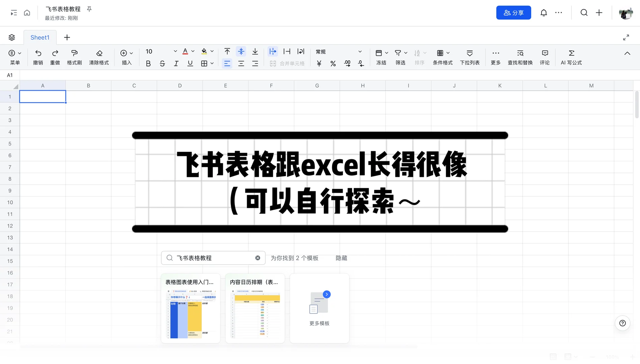Toggle vertical middle alignment
This screenshot has width=640, height=364.
241,51
